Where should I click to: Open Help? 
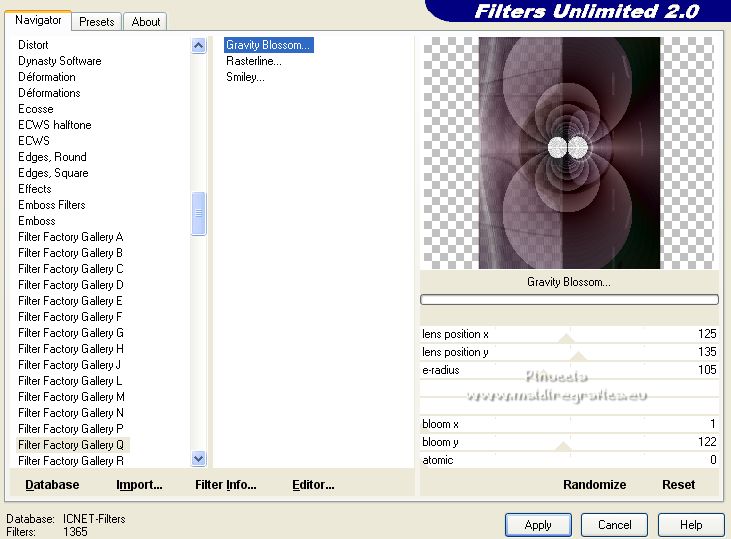[x=691, y=525]
